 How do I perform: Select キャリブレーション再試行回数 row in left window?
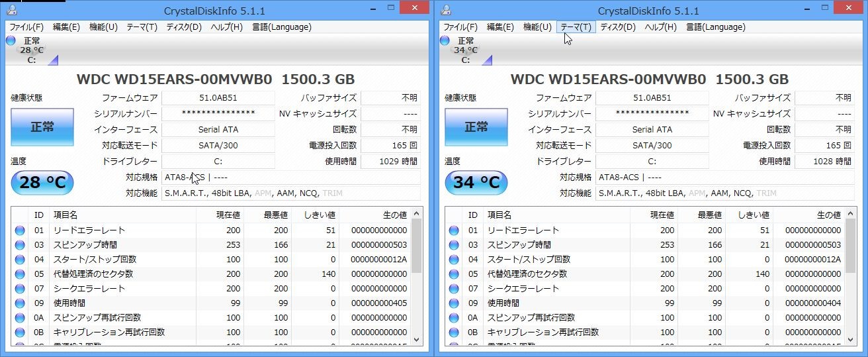(211, 332)
